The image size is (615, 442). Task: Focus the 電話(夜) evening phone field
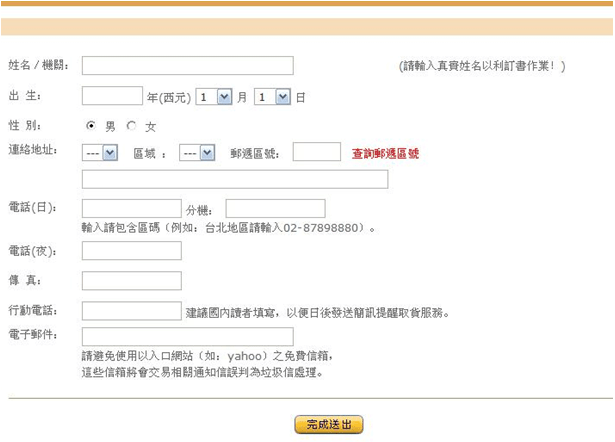(x=131, y=251)
